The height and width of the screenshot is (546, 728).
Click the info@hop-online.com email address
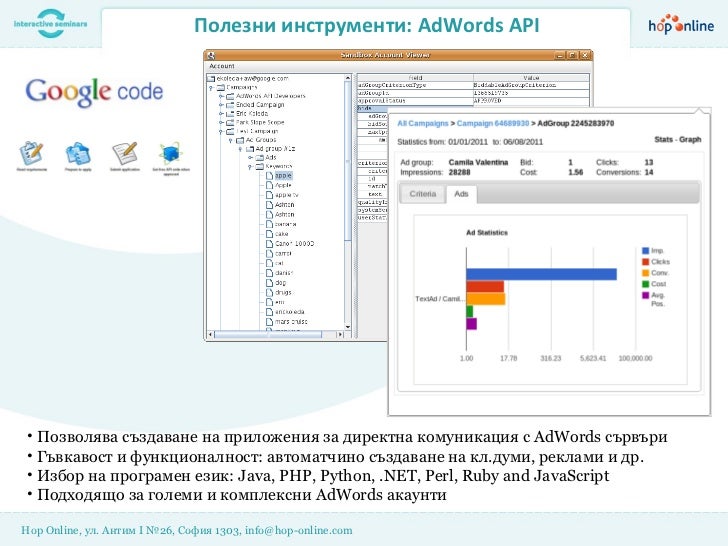[x=299, y=530]
